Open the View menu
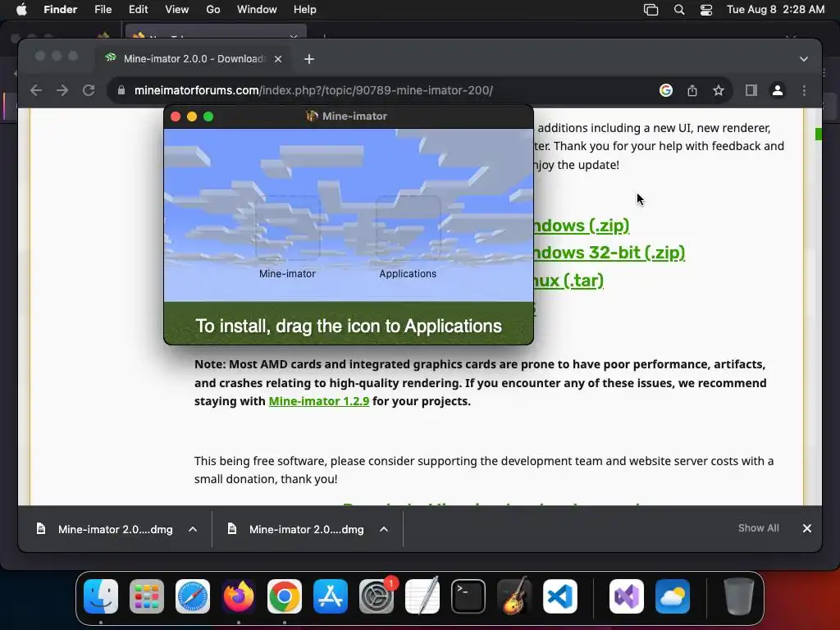Image resolution: width=840 pixels, height=630 pixels. click(177, 10)
